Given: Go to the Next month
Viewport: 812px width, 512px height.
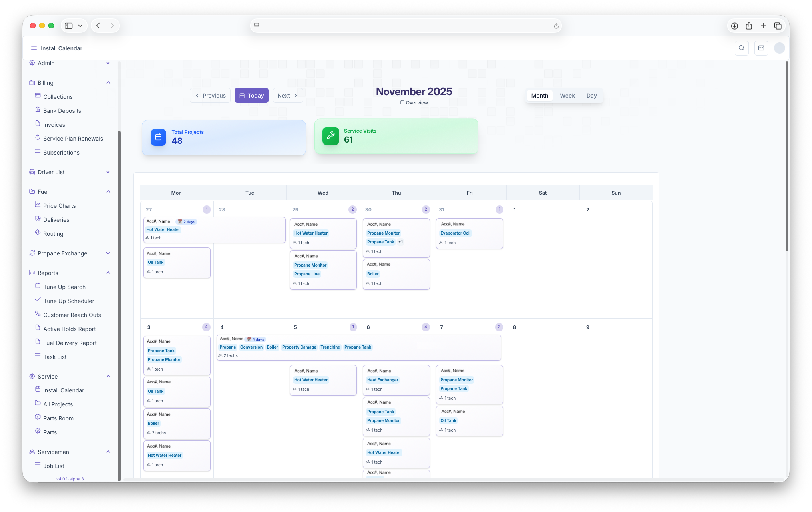Looking at the screenshot, I should click(x=287, y=96).
